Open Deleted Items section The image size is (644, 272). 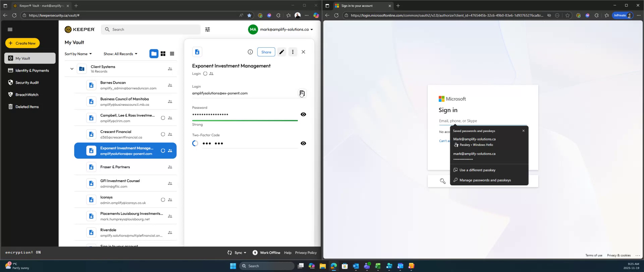(x=30, y=107)
